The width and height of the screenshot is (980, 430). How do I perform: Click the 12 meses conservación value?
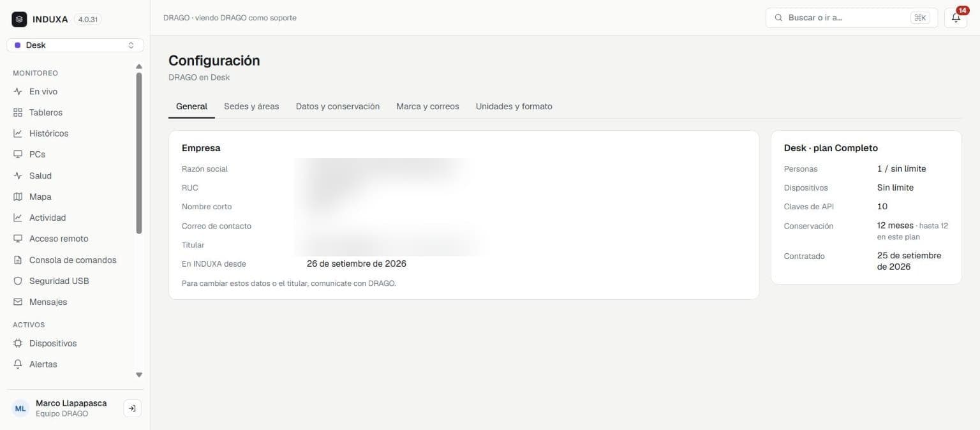click(895, 226)
